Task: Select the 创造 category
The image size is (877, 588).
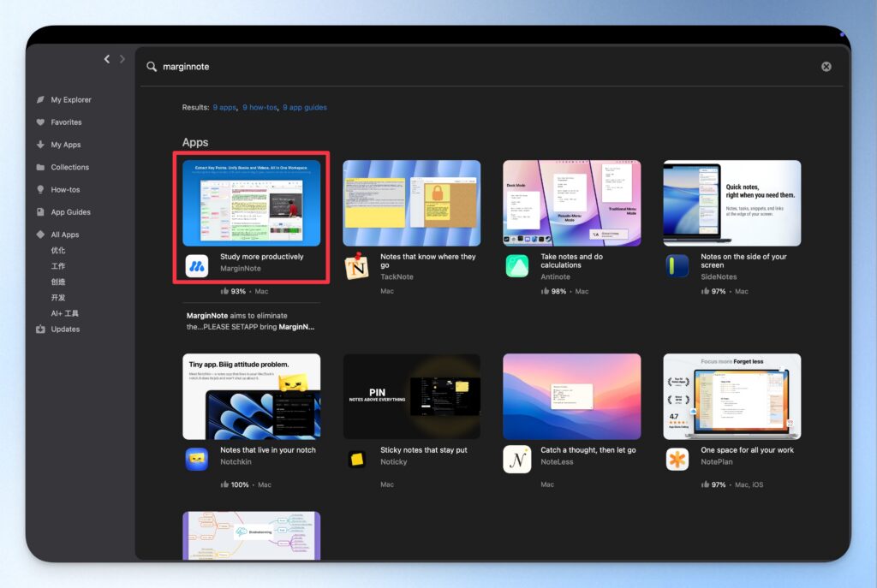Action: click(58, 282)
